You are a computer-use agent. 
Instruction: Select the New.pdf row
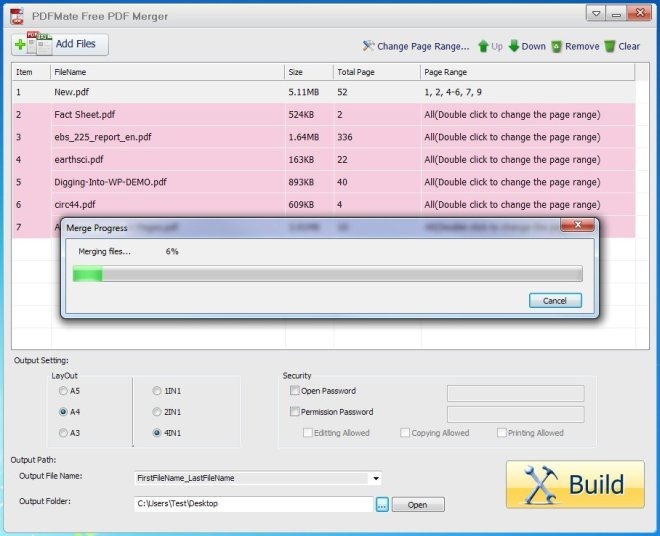pyautogui.click(x=323, y=92)
